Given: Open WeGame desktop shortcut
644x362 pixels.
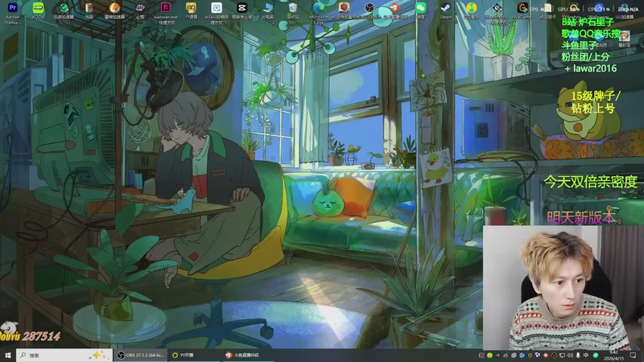Looking at the screenshot, I should pyautogui.click(x=522, y=11).
